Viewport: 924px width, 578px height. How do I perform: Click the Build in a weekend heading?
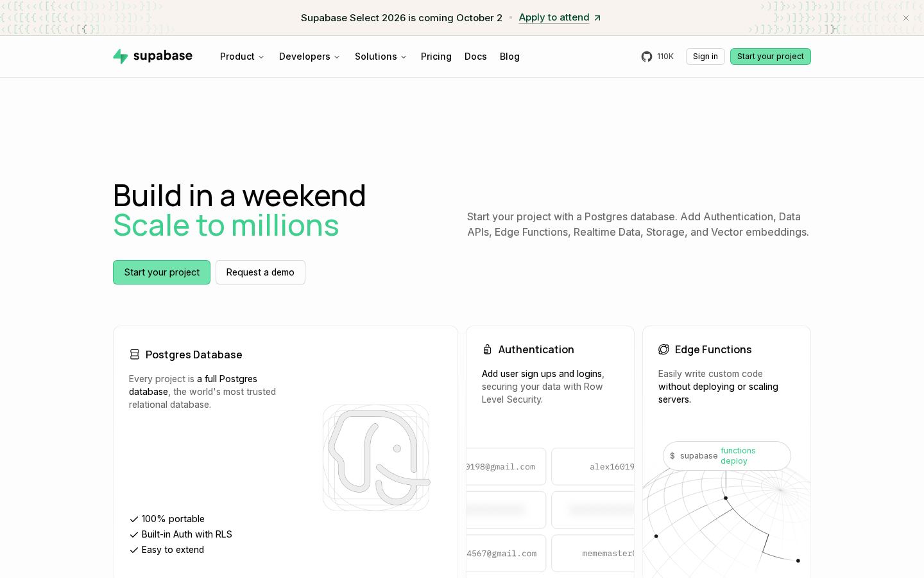coord(239,196)
